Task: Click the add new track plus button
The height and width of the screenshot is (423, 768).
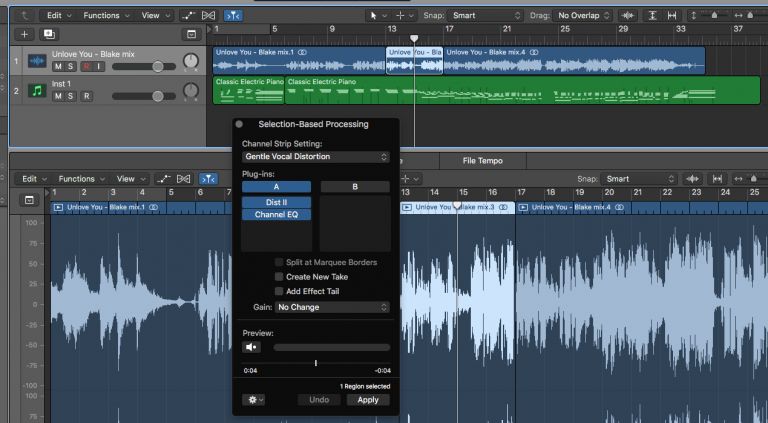Action: coord(24,34)
